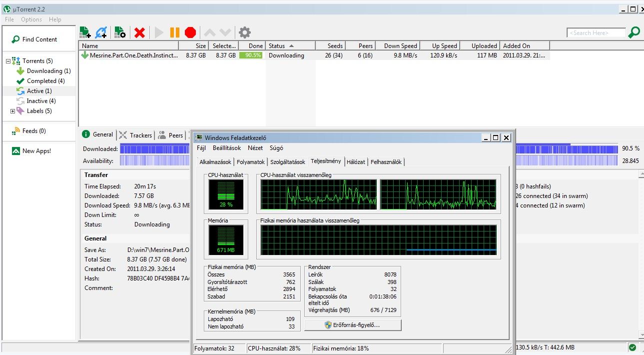The height and width of the screenshot is (355, 644).
Task: Switch to the Folyamatok tab
Action: pos(251,162)
